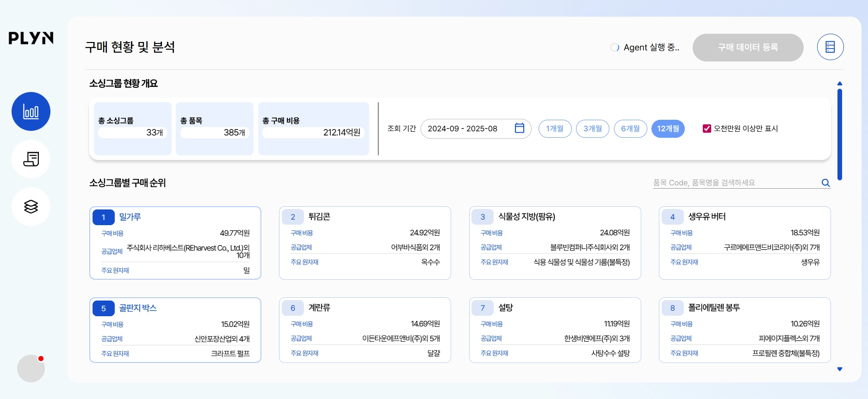Click raw material 크라프트 펄프

(230, 354)
